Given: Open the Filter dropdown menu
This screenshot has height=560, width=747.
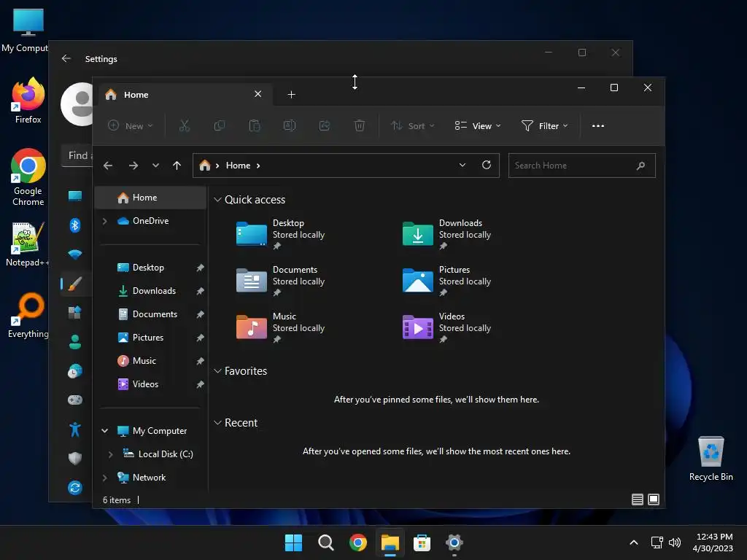Looking at the screenshot, I should pyautogui.click(x=544, y=125).
